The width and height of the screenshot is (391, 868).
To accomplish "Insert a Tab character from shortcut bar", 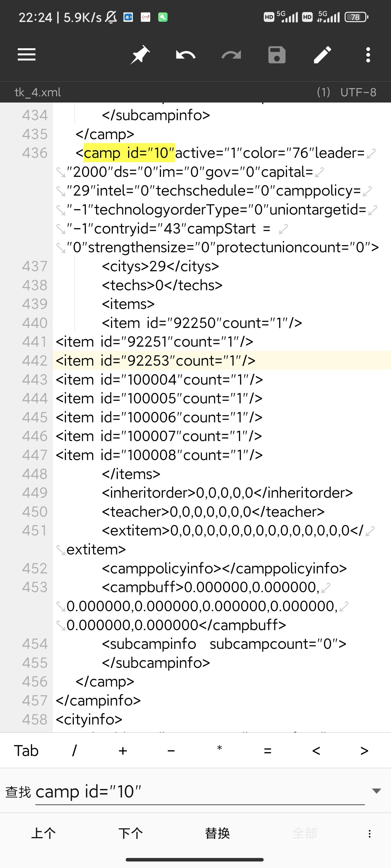I will [x=26, y=751].
